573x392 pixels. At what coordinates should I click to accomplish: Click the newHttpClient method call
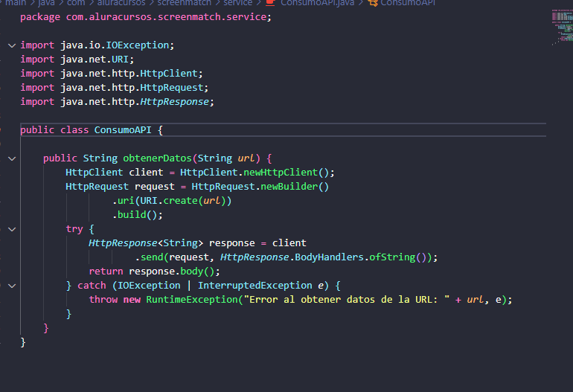[281, 173]
